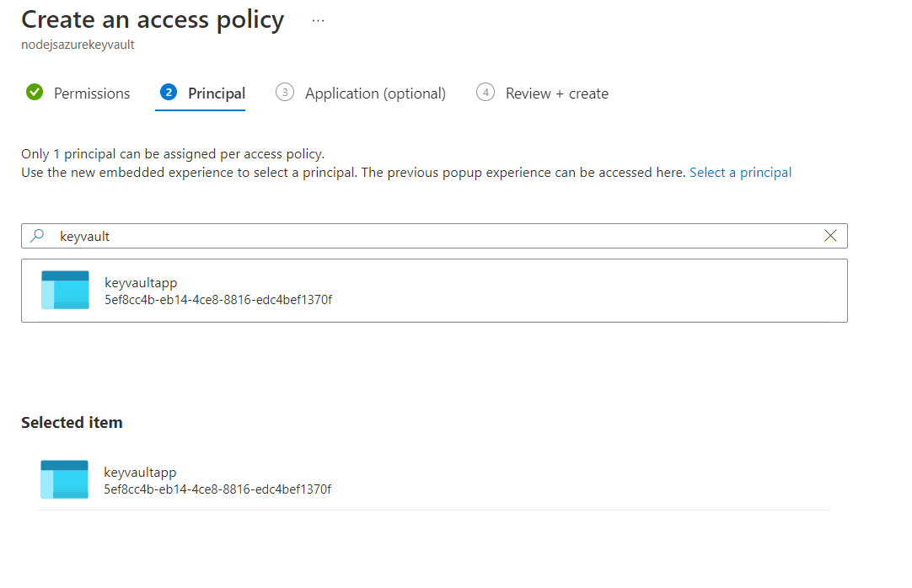Click the ellipsis more options icon beside title

pos(318,21)
